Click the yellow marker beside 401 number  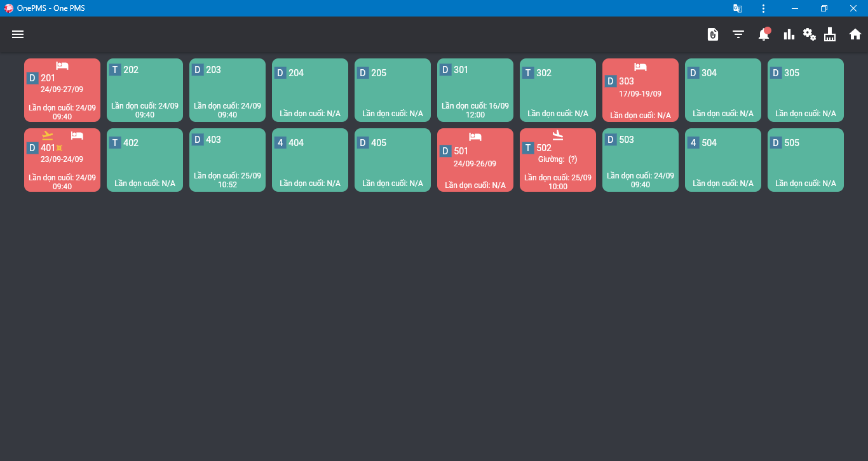pyautogui.click(x=59, y=148)
